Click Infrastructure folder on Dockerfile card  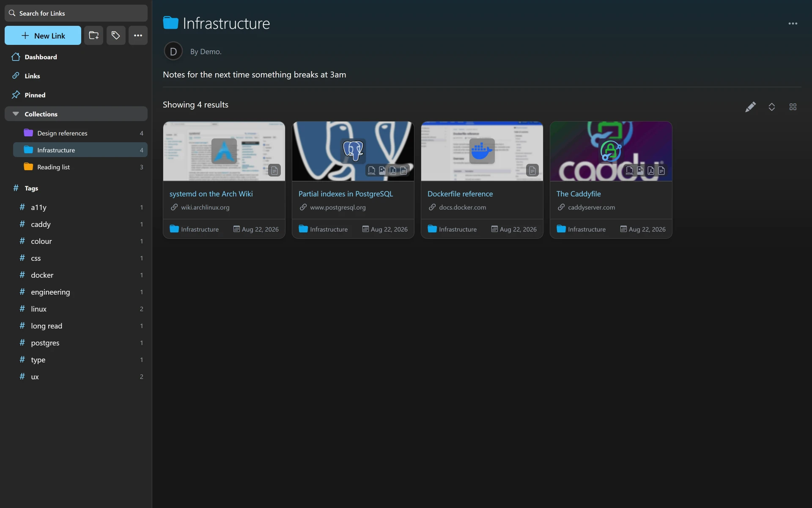[x=452, y=229]
